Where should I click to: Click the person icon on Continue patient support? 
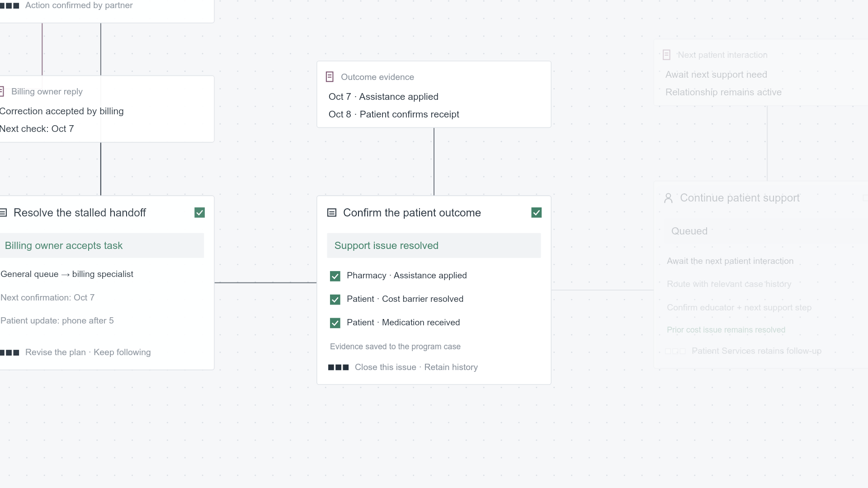click(x=668, y=198)
